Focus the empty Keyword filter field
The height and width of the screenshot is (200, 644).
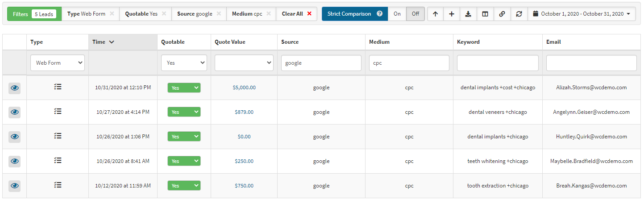click(498, 63)
